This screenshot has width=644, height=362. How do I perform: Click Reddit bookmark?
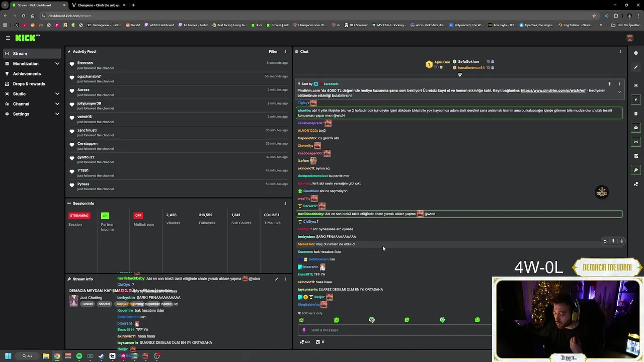pyautogui.click(x=133, y=25)
